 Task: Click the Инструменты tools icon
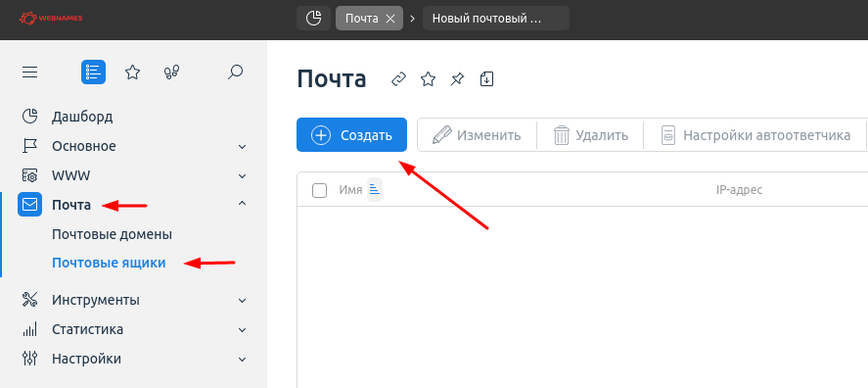[x=30, y=300]
